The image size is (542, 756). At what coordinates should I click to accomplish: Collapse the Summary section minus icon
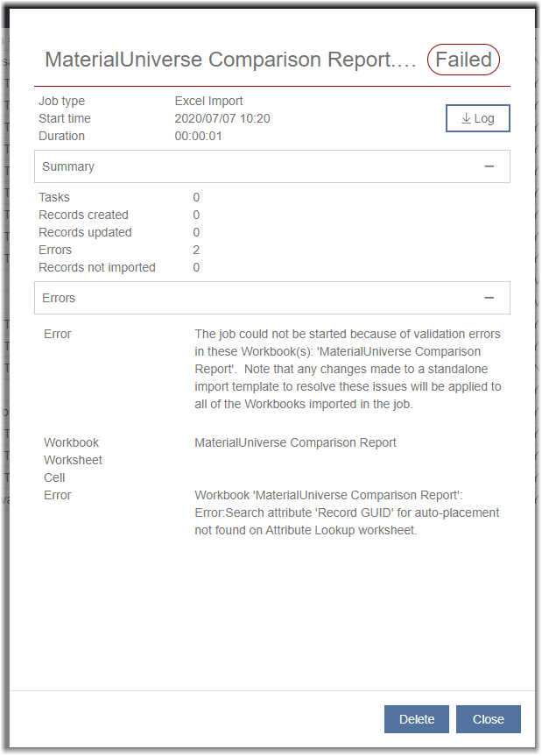click(x=489, y=166)
